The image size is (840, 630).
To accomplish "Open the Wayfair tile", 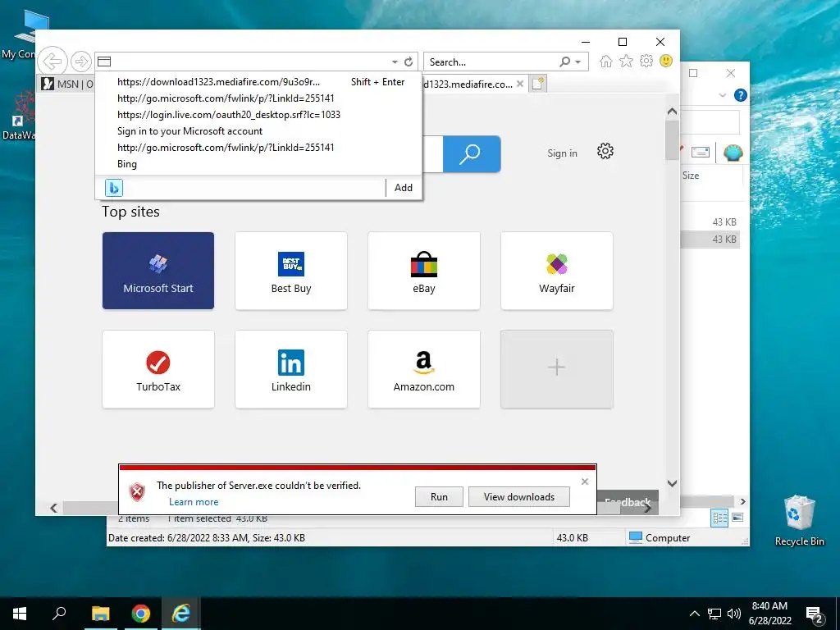I will click(557, 271).
